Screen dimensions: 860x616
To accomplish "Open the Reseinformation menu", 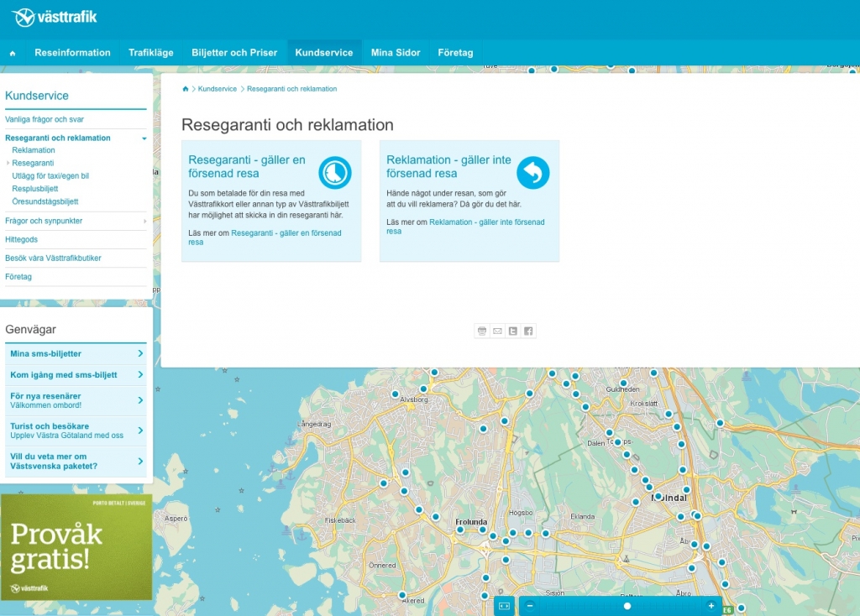I will point(72,53).
